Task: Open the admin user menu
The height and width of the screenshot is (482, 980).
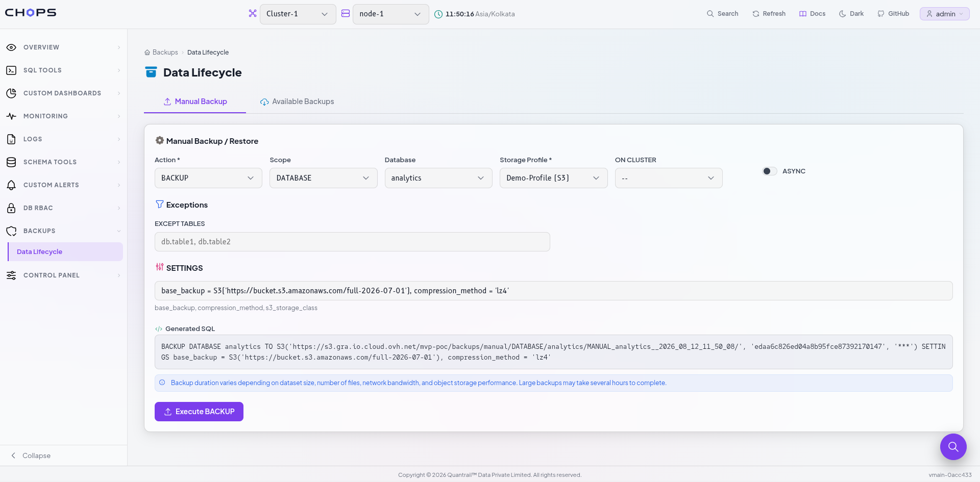Action: coord(945,14)
